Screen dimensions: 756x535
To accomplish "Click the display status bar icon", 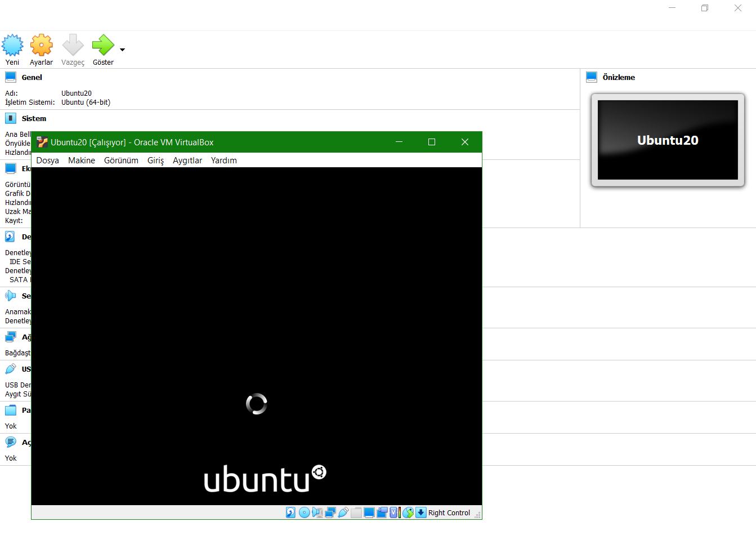I will (369, 512).
